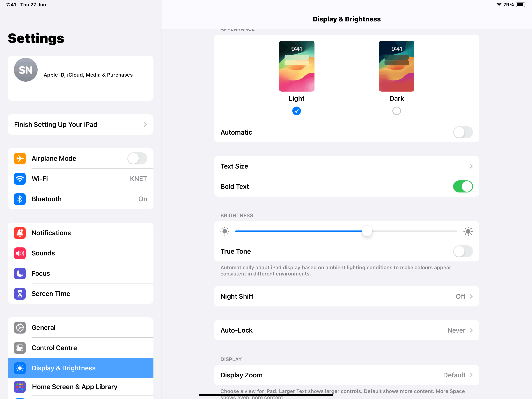Open Night Shift chevron
Viewport: 532px width, 399px height.
471,296
